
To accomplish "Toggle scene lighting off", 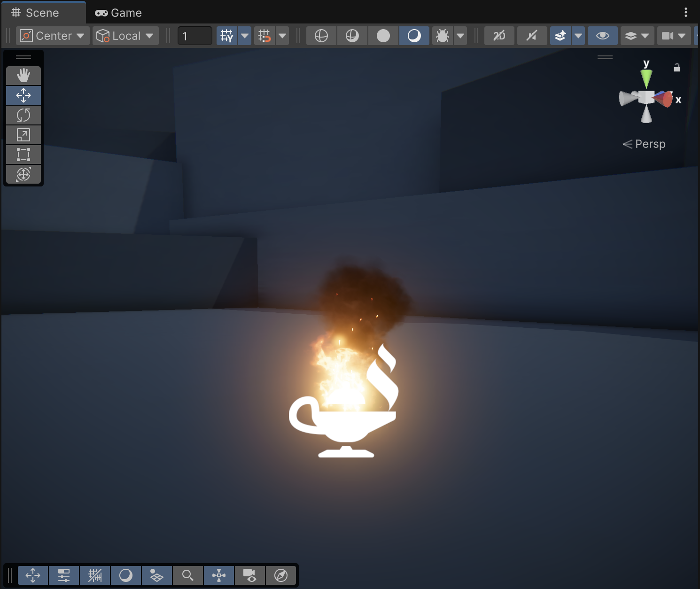I will click(532, 36).
